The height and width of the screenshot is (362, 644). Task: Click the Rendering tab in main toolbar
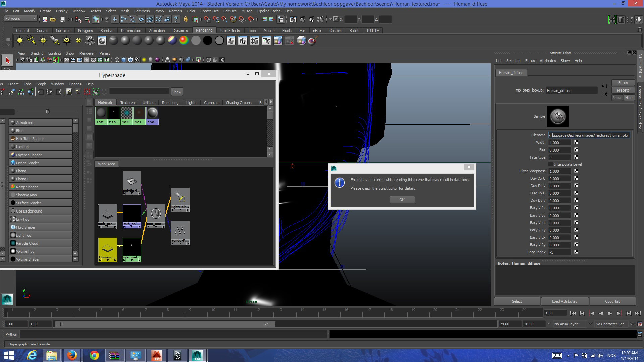[x=204, y=30]
